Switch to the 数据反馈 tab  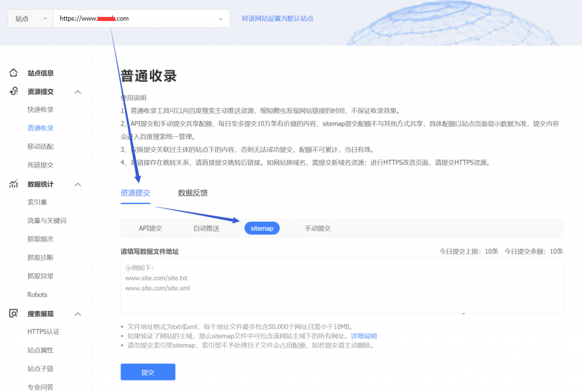click(x=193, y=193)
